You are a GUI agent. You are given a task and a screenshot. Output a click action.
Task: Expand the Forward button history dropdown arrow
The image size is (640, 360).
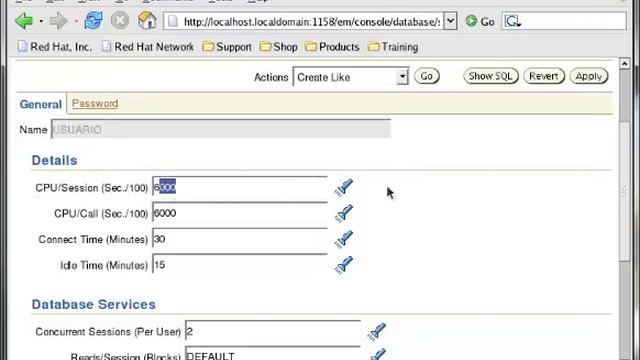76,21
